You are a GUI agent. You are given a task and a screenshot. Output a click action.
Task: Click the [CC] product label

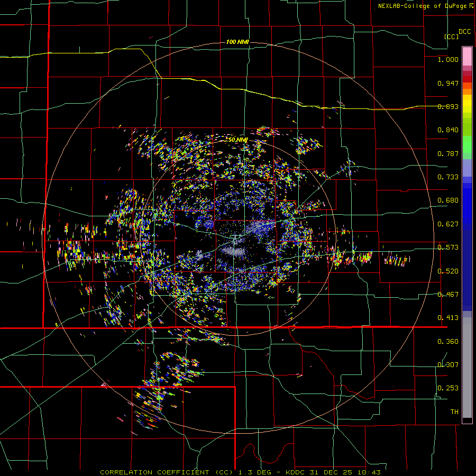(452, 36)
